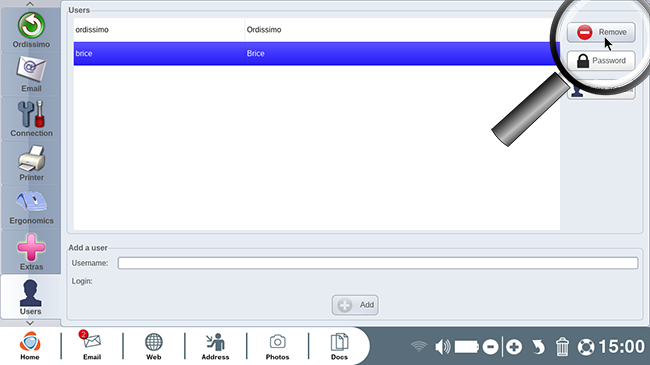Image resolution: width=650 pixels, height=365 pixels.
Task: Open Photos from the bottom bar
Action: point(277,346)
